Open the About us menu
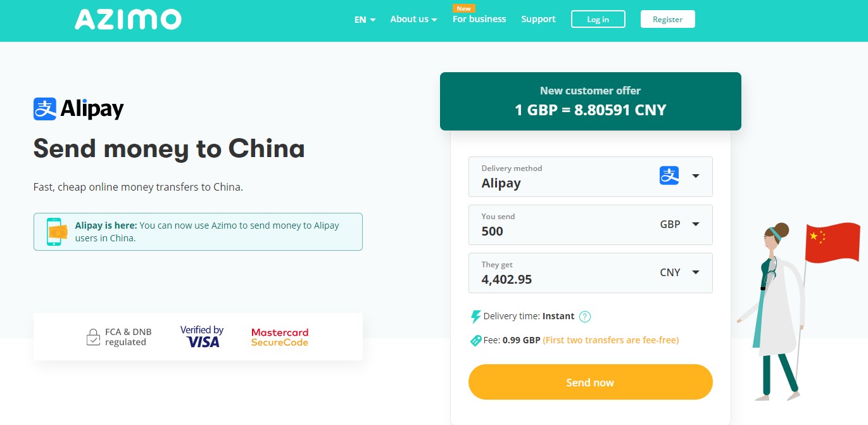 (x=413, y=19)
